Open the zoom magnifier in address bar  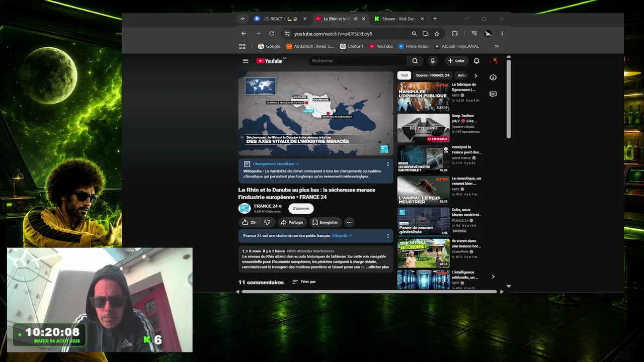point(414,34)
